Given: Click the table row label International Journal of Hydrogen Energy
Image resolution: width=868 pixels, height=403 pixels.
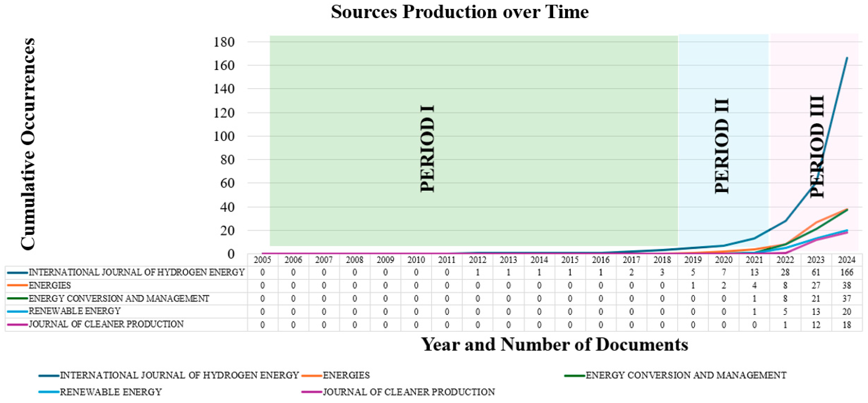Looking at the screenshot, I should pyautogui.click(x=137, y=272).
